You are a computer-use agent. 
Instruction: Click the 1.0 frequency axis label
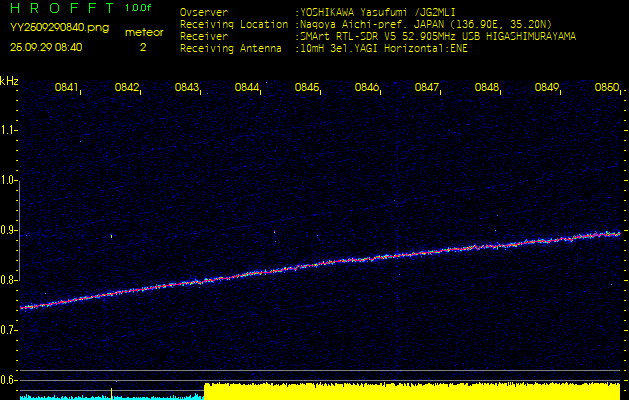coord(10,181)
